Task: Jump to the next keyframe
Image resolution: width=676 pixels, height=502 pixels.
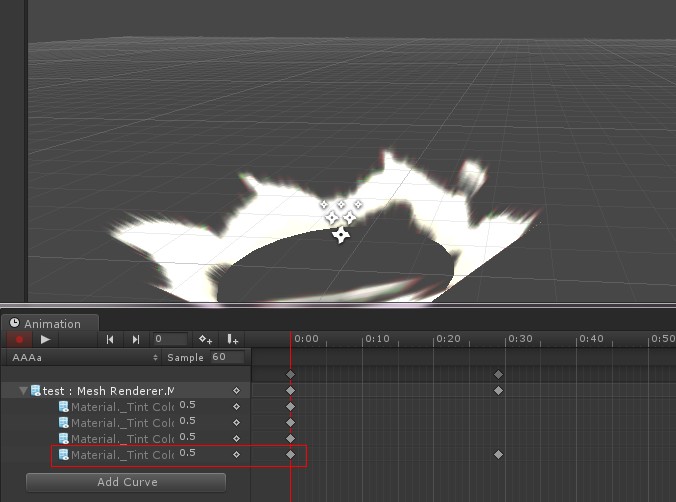Action: pos(136,339)
